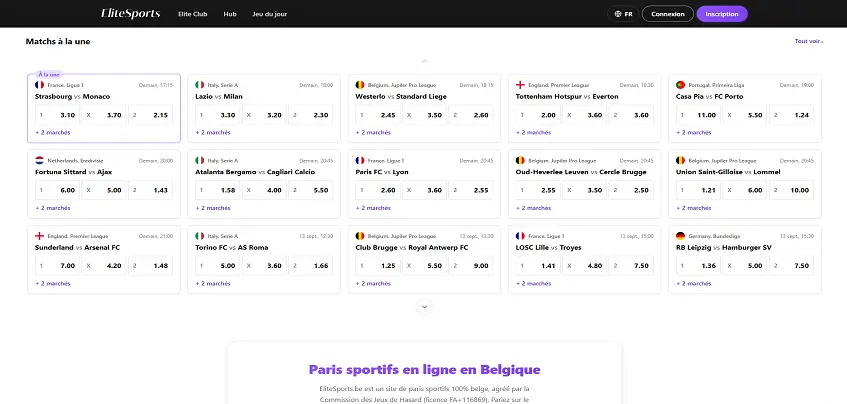Image resolution: width=847 pixels, height=404 pixels.
Task: Click French flag on Paris FC vs Lyon
Action: (x=360, y=160)
